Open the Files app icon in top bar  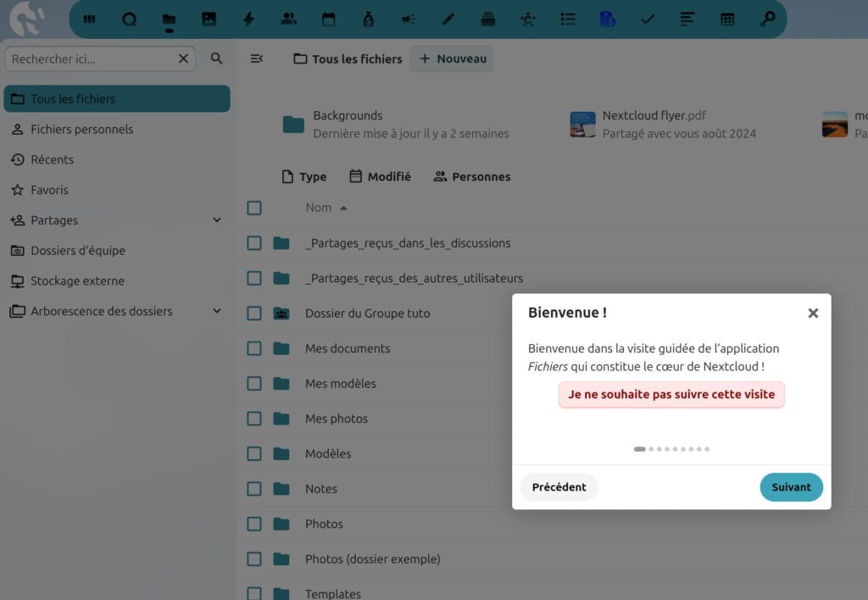point(169,19)
